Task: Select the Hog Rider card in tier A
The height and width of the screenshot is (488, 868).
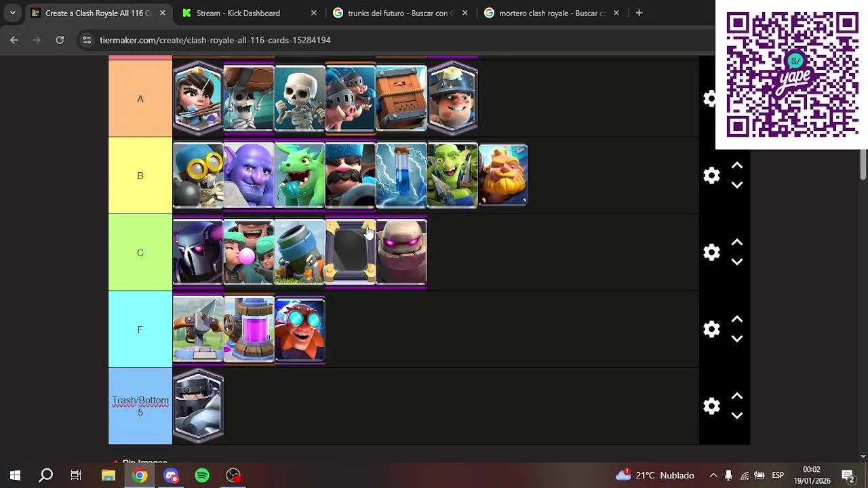Action: [351, 99]
